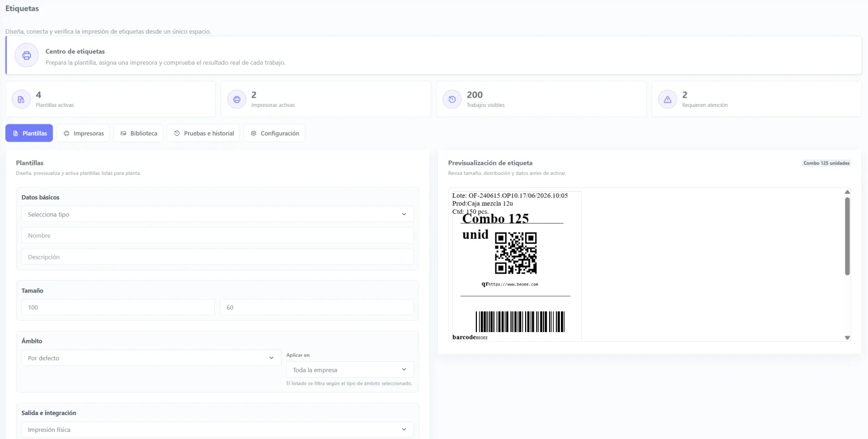Image resolution: width=868 pixels, height=439 pixels.
Task: Click the printer icon in Centro de etiquetas banner
Action: point(27,55)
